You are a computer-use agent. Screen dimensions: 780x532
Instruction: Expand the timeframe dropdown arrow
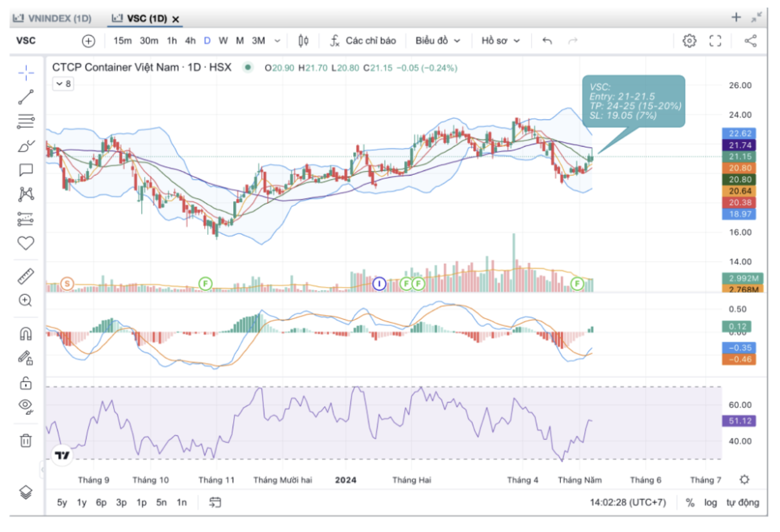pyautogui.click(x=277, y=41)
